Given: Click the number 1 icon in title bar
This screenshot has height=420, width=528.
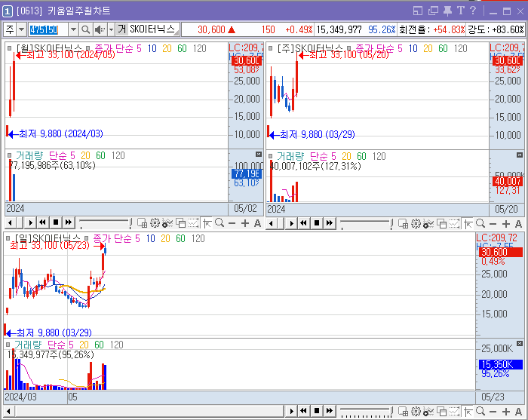Looking at the screenshot, I should (x=7, y=11).
